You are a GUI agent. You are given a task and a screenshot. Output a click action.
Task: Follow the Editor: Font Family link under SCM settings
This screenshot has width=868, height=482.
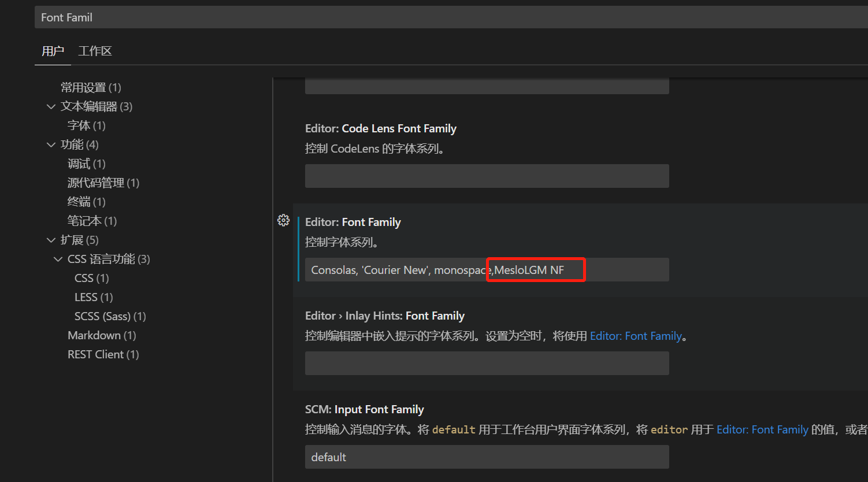pos(762,429)
